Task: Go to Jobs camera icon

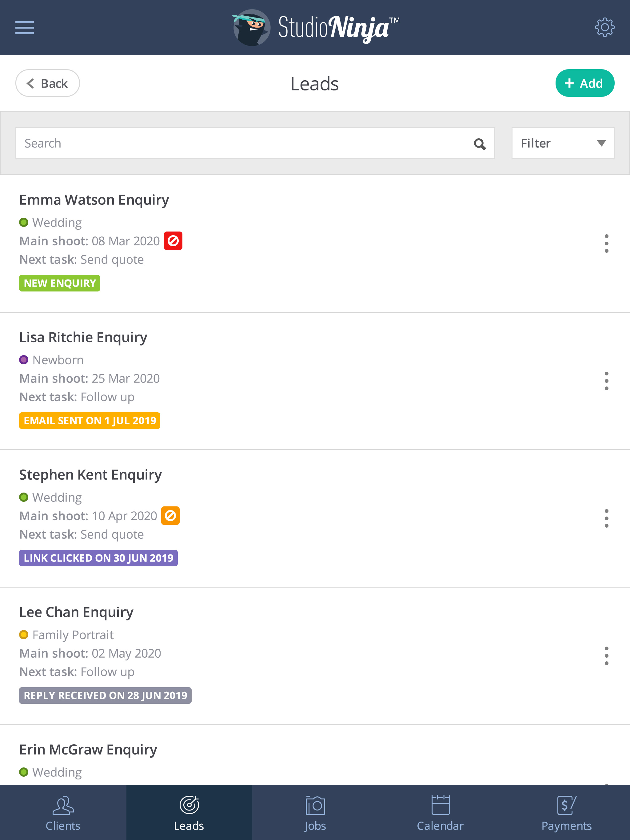Action: coord(315,806)
